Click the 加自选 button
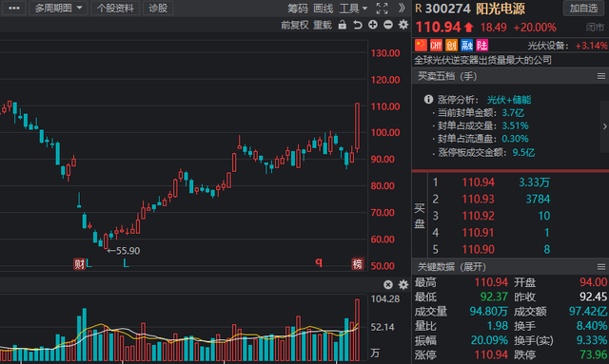 coord(583,9)
